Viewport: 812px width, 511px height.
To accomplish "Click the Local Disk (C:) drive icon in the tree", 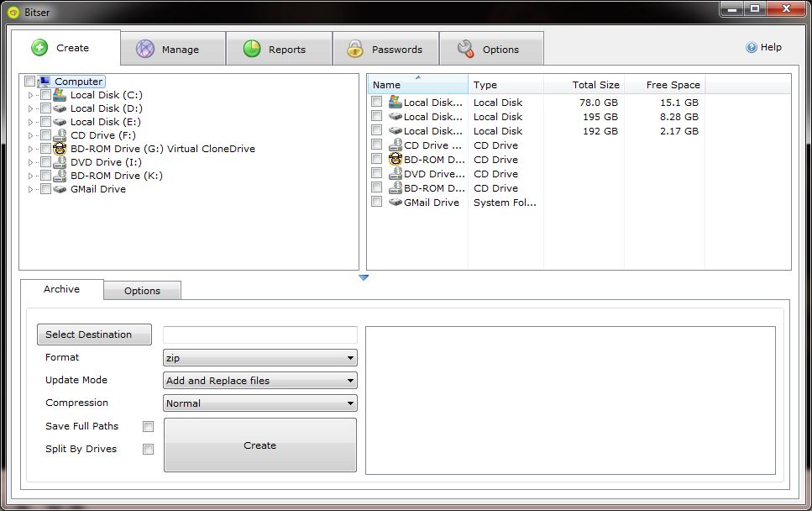I will 60,95.
